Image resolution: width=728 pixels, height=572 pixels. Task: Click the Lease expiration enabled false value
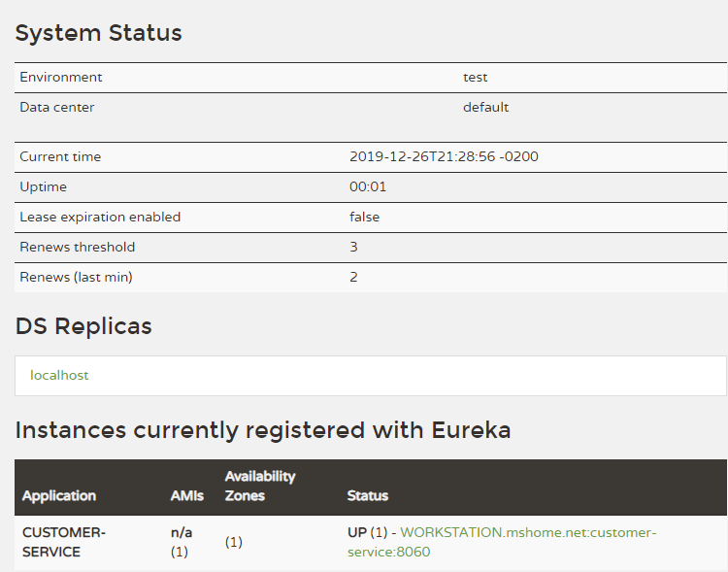(364, 217)
